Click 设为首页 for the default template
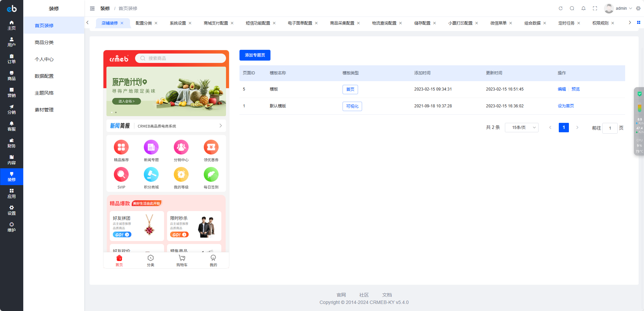Screen dimensions: 644x311 pos(566,106)
